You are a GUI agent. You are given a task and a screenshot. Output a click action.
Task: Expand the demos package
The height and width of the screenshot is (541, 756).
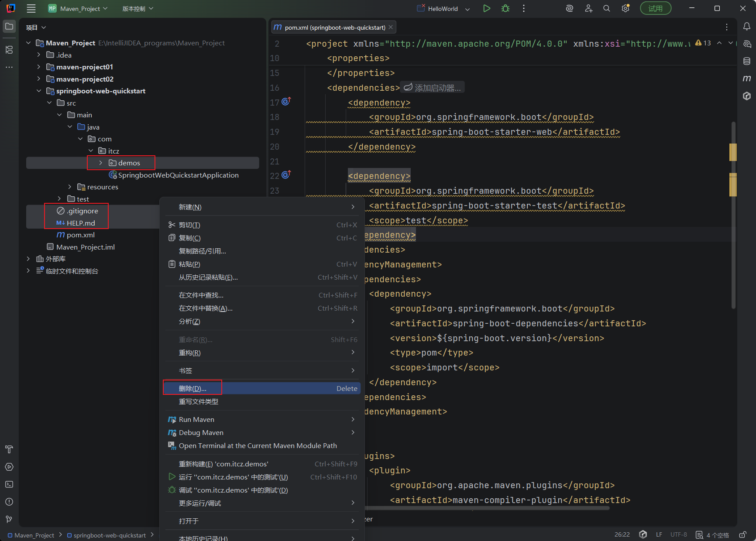(x=101, y=163)
